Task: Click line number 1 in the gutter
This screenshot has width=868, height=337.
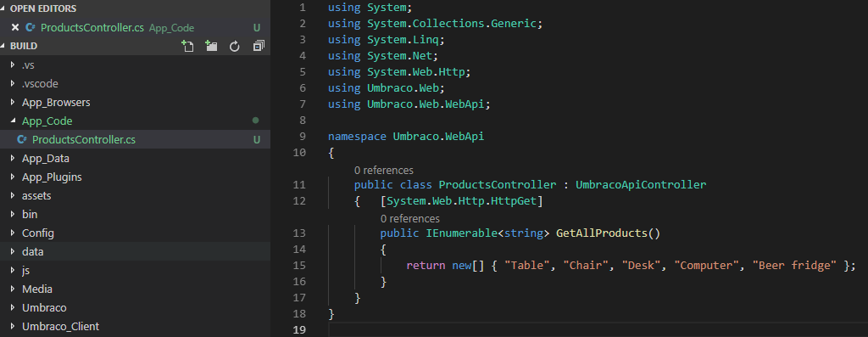Action: [x=302, y=8]
